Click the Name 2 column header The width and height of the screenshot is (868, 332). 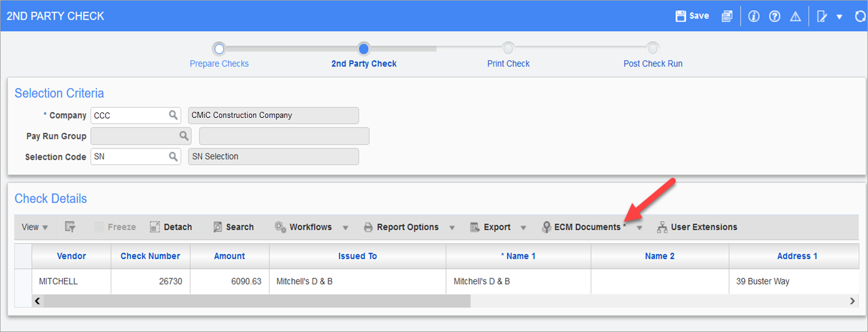(660, 256)
